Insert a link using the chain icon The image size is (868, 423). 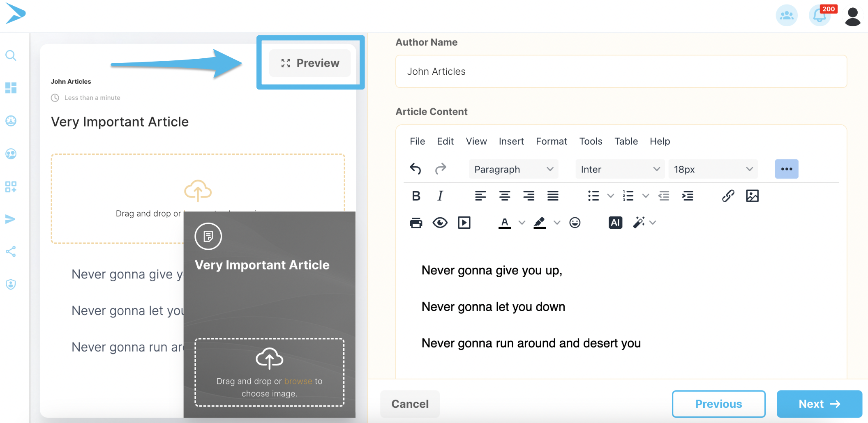click(x=728, y=196)
